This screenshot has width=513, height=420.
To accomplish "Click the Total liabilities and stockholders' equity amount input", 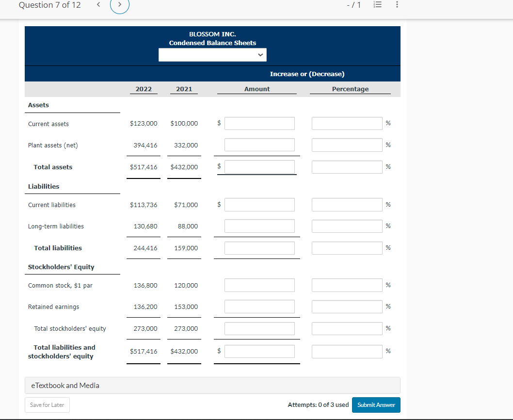I will coord(259,351).
